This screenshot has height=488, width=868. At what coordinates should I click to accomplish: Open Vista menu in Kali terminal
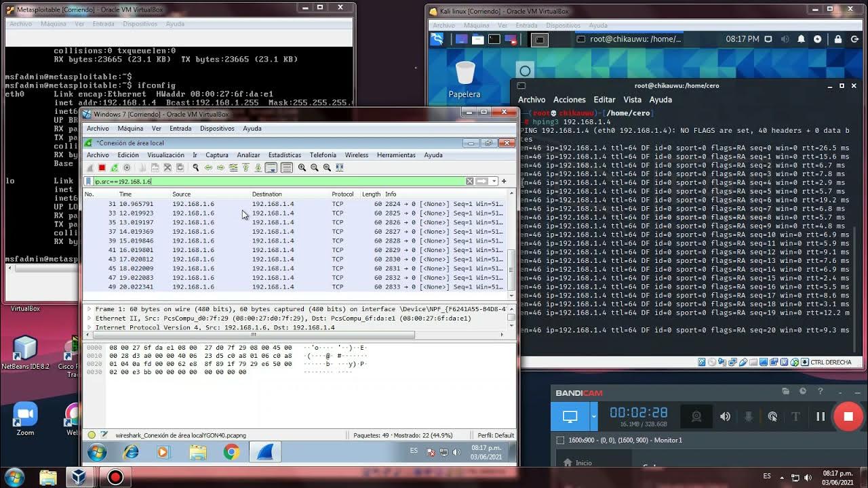click(x=632, y=100)
